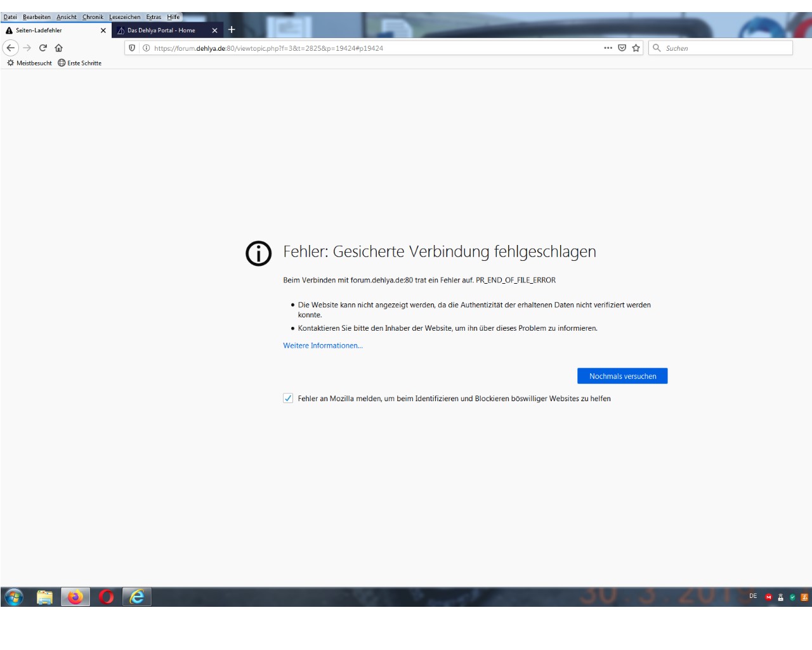Image resolution: width=812 pixels, height=650 pixels.
Task: Open page actions three-dot menu
Action: 608,48
